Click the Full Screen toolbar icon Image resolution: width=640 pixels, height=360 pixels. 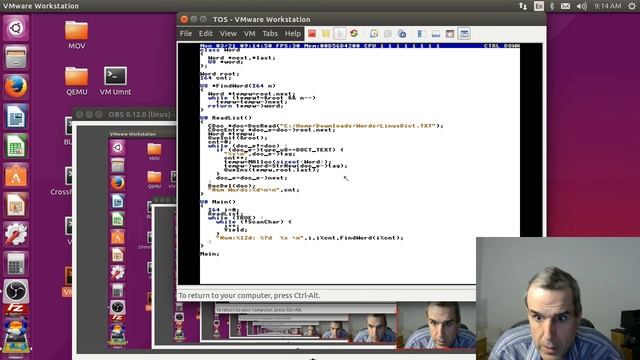click(x=450, y=33)
